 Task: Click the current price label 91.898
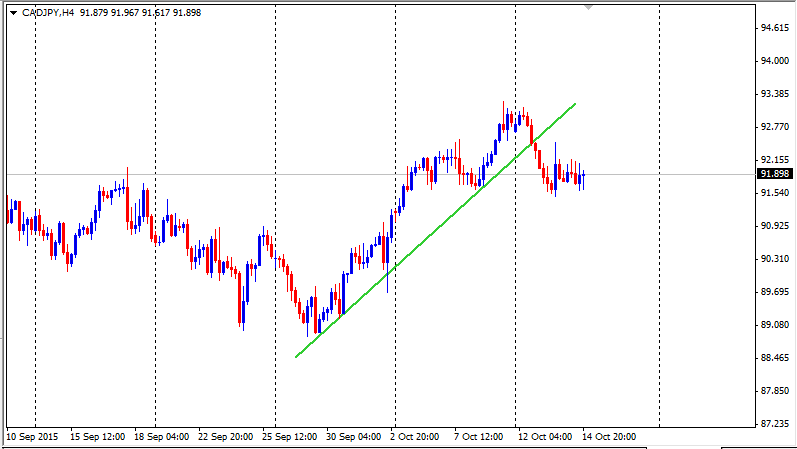[x=774, y=174]
